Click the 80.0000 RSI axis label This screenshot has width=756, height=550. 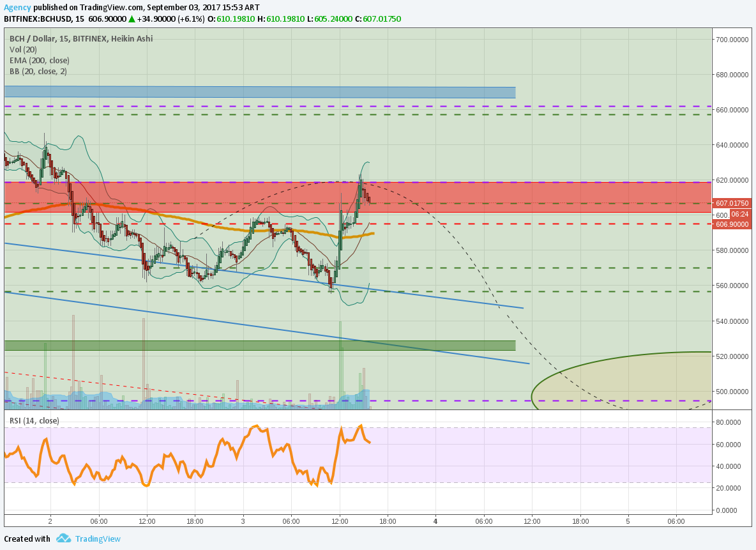(x=729, y=422)
